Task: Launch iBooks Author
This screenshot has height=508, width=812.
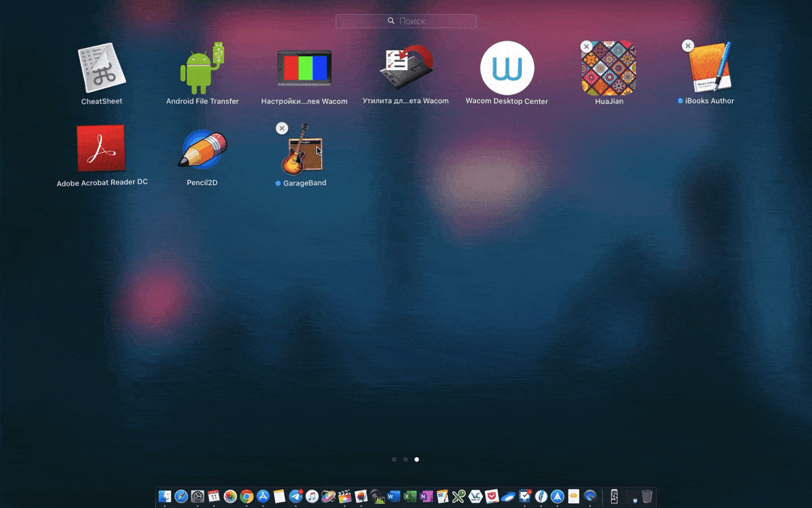Action: pos(710,68)
